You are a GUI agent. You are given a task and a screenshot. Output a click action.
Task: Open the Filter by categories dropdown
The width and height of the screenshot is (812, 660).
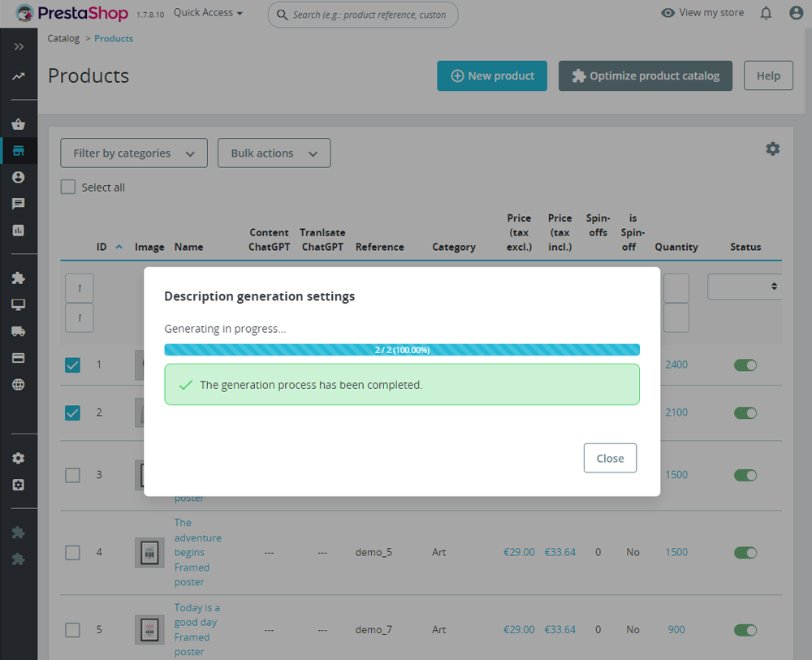(x=133, y=153)
